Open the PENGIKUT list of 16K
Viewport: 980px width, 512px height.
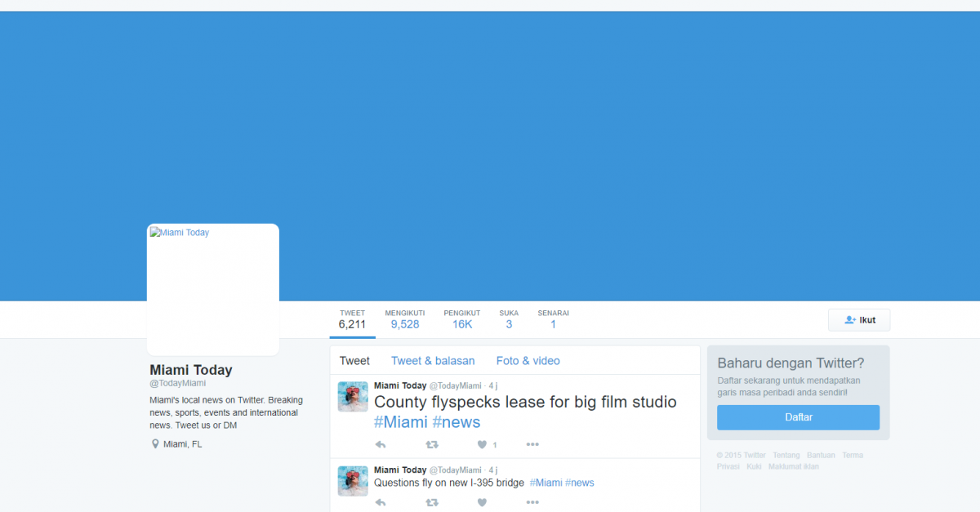pos(462,319)
